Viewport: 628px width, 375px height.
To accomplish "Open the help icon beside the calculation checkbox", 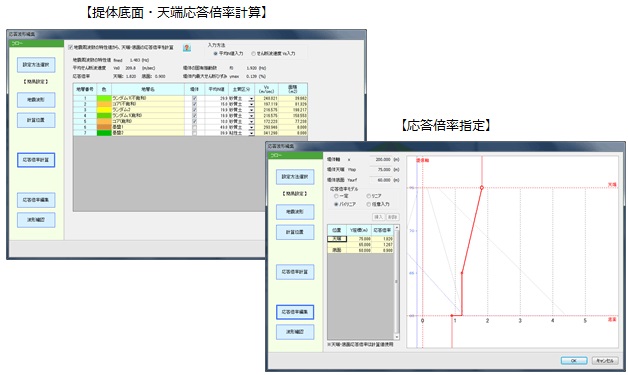I will (x=187, y=48).
